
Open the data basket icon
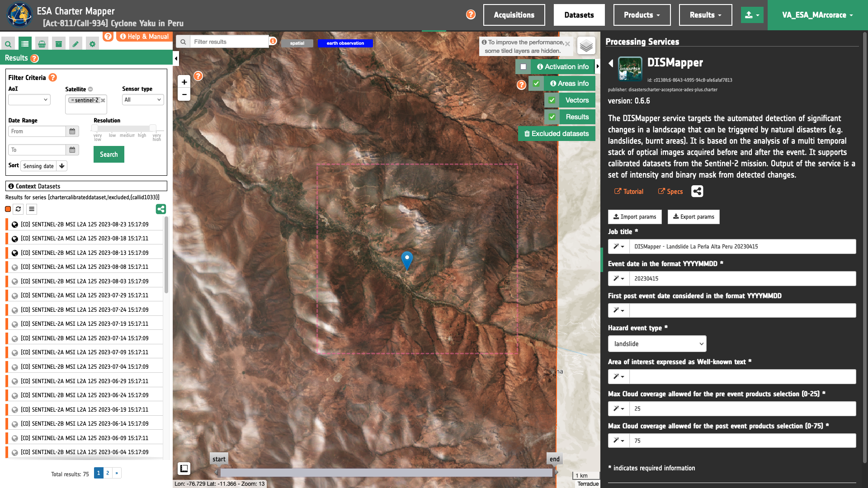[x=42, y=44]
